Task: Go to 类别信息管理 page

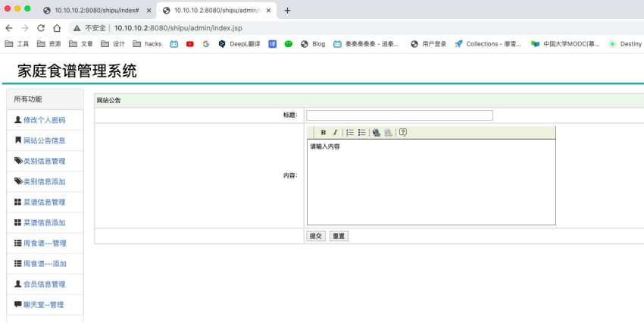Action: 45,161
